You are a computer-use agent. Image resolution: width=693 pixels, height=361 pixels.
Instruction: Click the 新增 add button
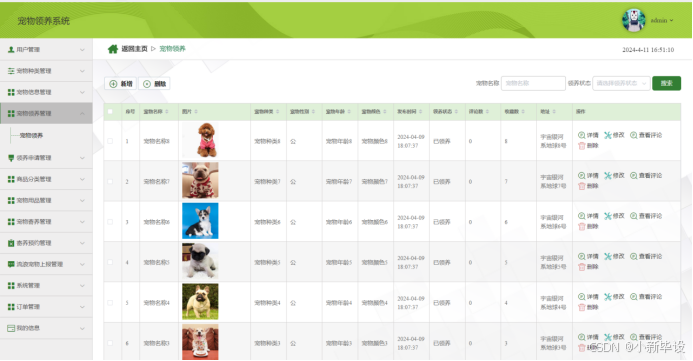pos(121,84)
